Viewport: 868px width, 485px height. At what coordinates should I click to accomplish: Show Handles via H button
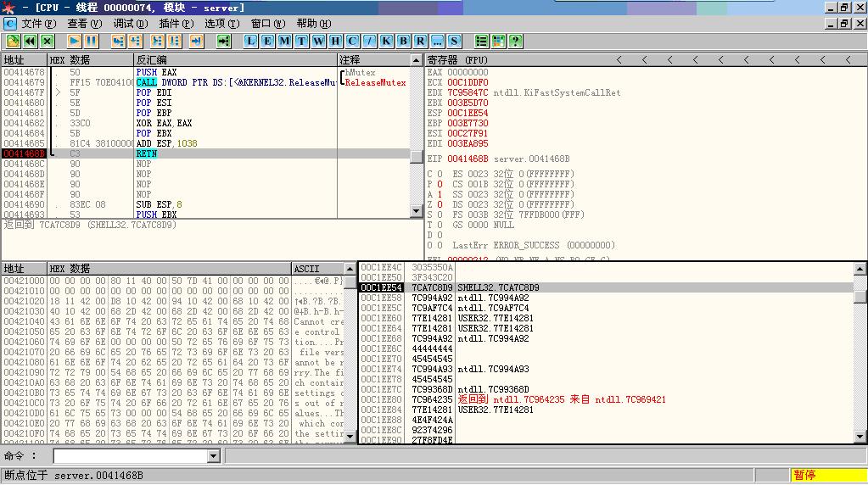point(335,41)
